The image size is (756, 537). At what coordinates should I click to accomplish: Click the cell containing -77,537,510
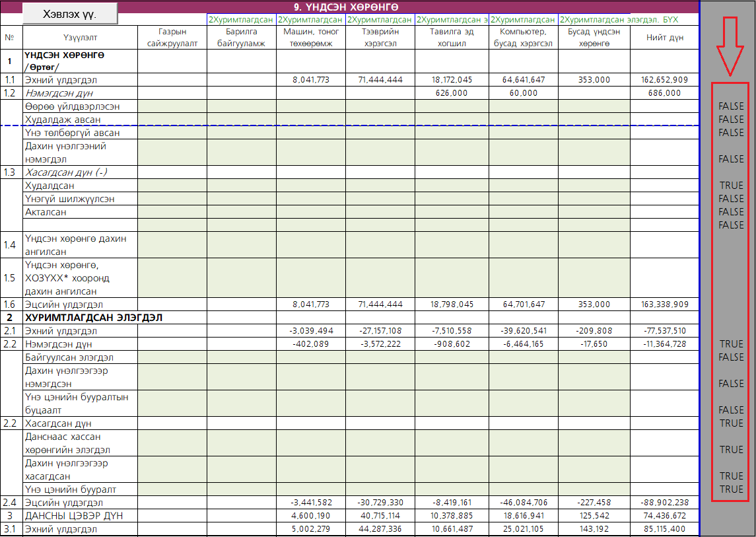coord(664,331)
